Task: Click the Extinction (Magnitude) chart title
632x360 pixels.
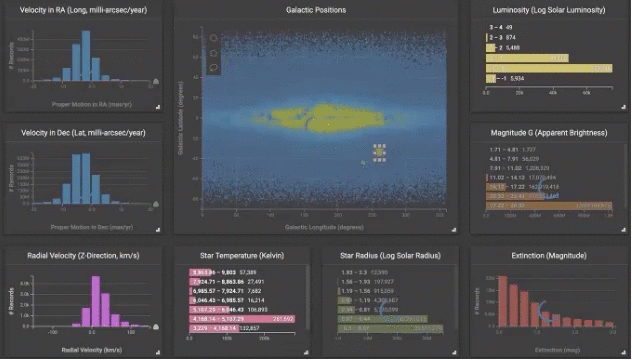Action: (549, 256)
